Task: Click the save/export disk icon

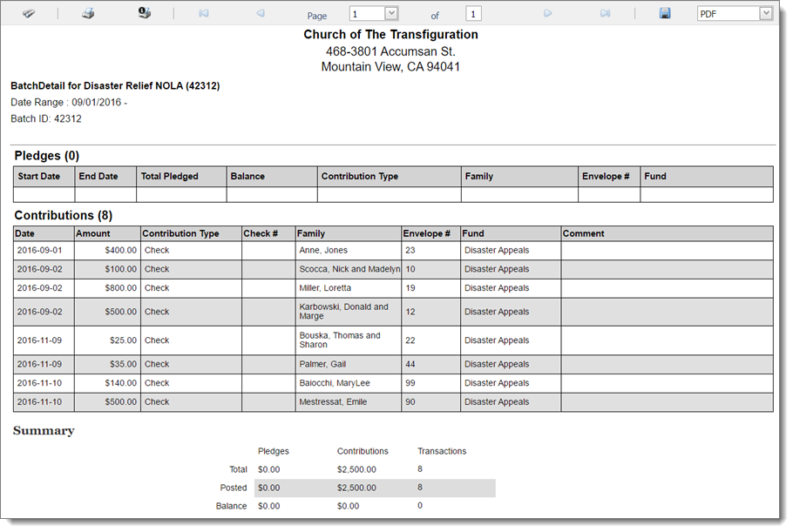Action: tap(665, 14)
